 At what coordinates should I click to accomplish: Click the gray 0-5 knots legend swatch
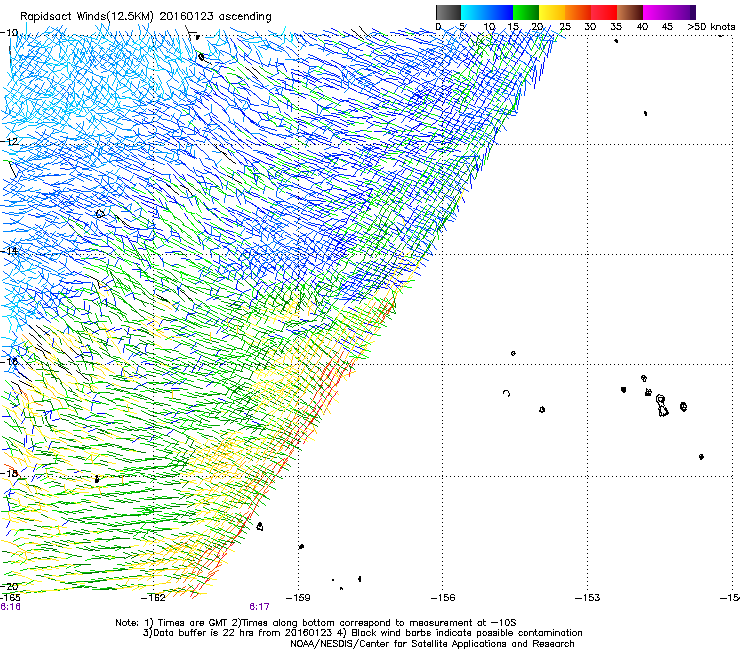448,12
